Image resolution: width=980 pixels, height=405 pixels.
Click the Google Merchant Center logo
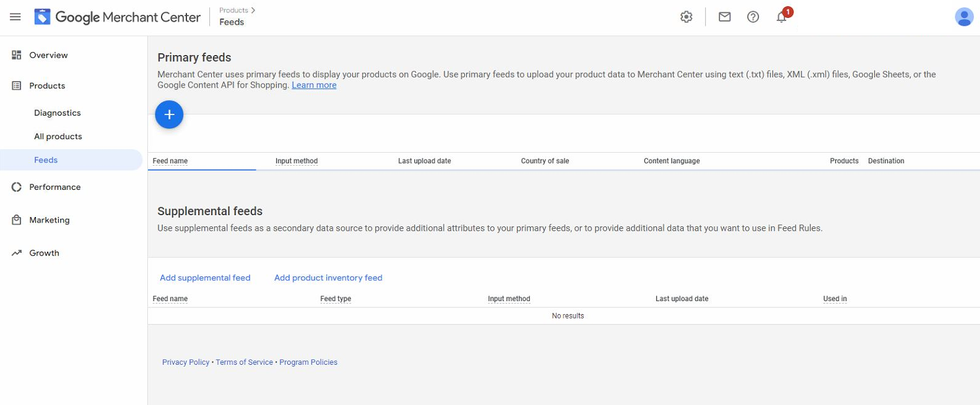pyautogui.click(x=118, y=17)
